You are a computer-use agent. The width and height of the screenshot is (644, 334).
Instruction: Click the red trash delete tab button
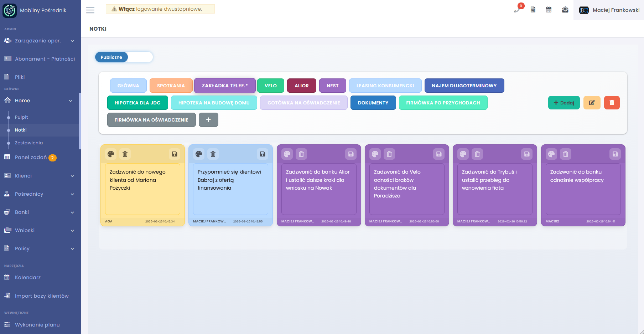pyautogui.click(x=612, y=103)
